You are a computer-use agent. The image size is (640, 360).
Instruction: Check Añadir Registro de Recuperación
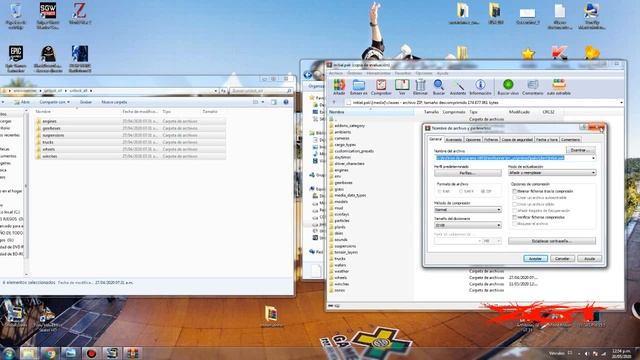click(515, 211)
